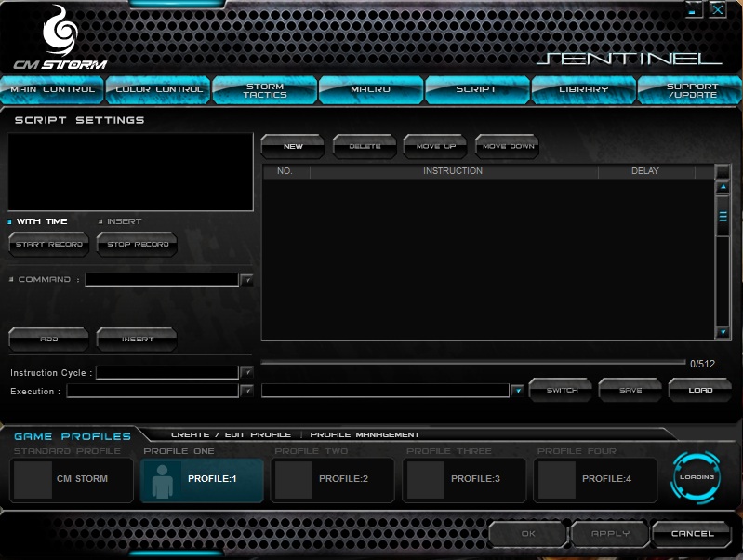The height and width of the screenshot is (560, 743).
Task: Click the OK button
Action: coord(528,534)
